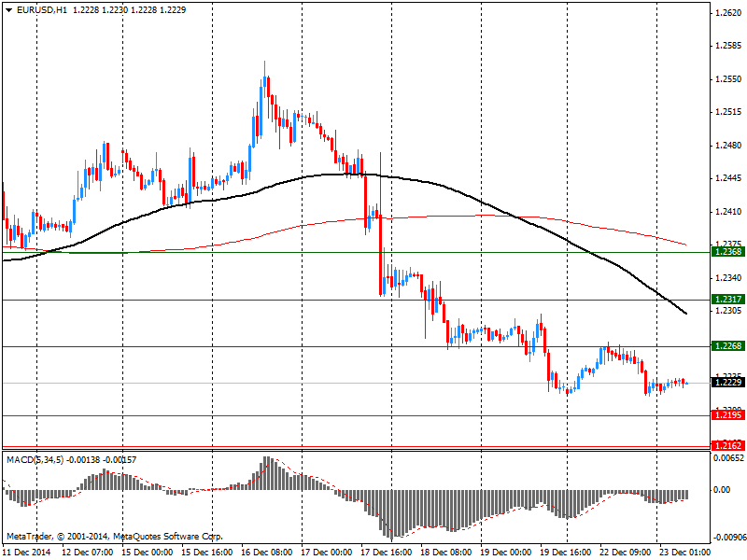747x560 pixels.
Task: Select the 1.2305 price scale value
Action: (x=729, y=311)
